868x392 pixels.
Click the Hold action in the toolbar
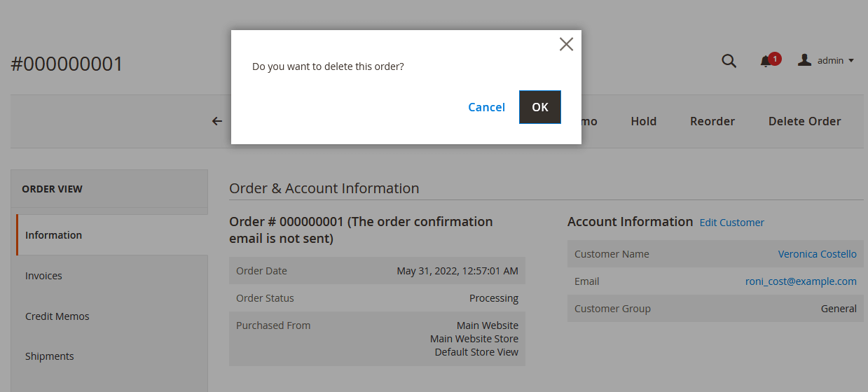coord(643,121)
